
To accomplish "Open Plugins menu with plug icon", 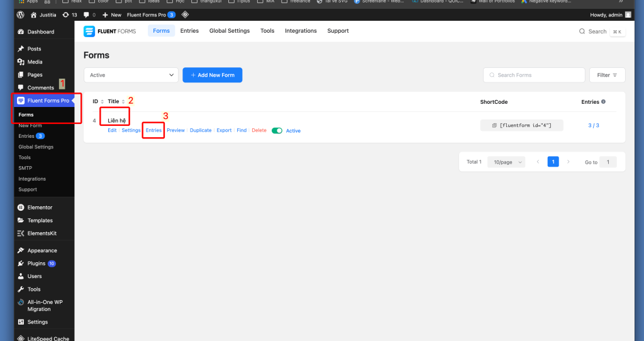I will coord(21,263).
